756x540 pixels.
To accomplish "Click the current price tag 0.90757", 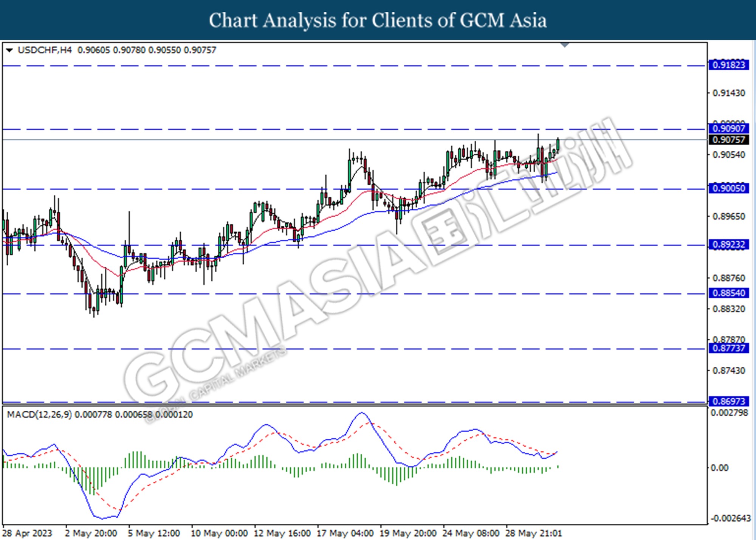I will pos(728,140).
